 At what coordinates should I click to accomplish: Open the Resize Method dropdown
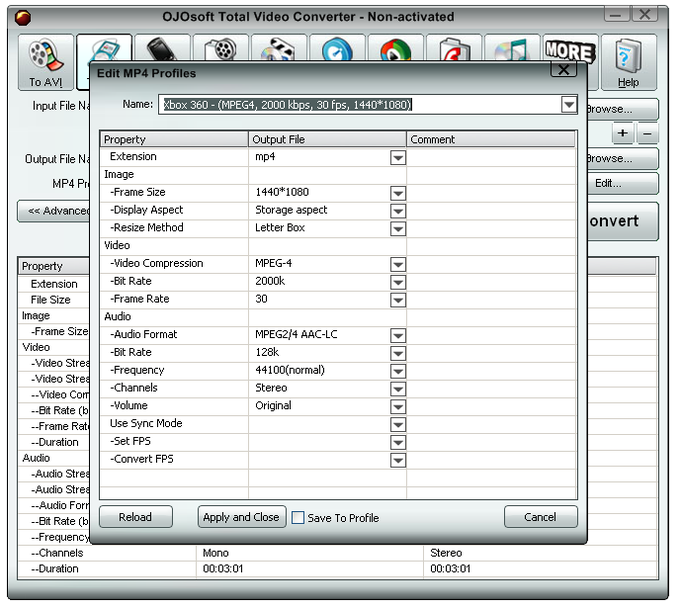(x=398, y=228)
